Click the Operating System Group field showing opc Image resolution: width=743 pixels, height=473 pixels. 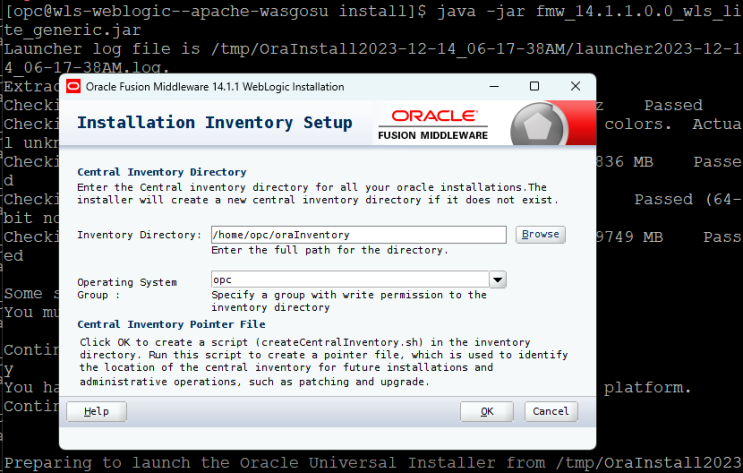(x=350, y=280)
